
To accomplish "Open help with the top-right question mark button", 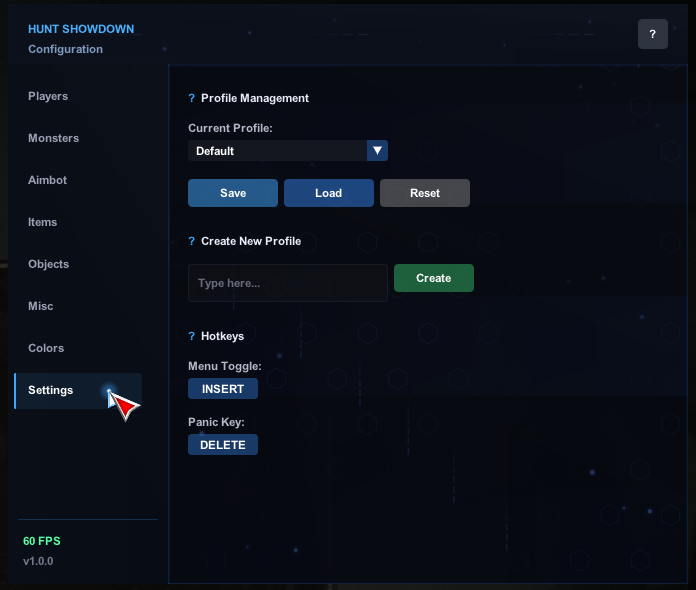I will click(x=652, y=34).
